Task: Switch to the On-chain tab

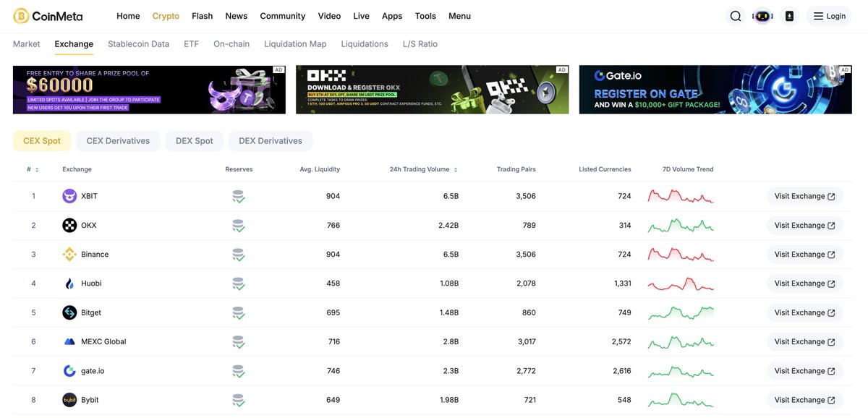Action: [231, 44]
